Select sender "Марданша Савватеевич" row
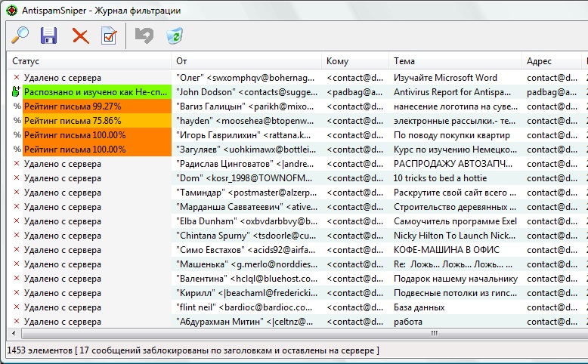Viewport: 588px width, 364px height. coord(246,207)
